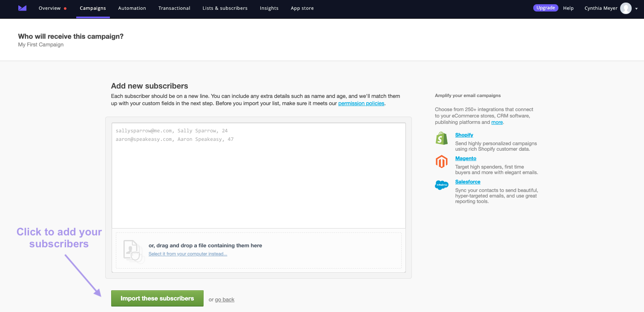Click the file upload illustration icon
644x312 pixels.
pos(132,250)
